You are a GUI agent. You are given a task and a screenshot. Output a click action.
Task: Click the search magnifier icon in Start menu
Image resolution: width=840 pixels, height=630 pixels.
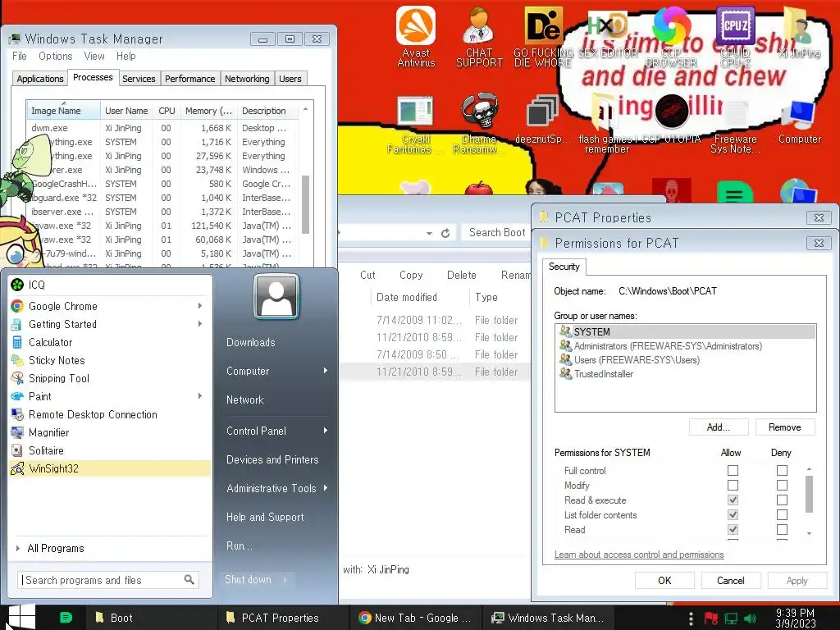tap(189, 580)
